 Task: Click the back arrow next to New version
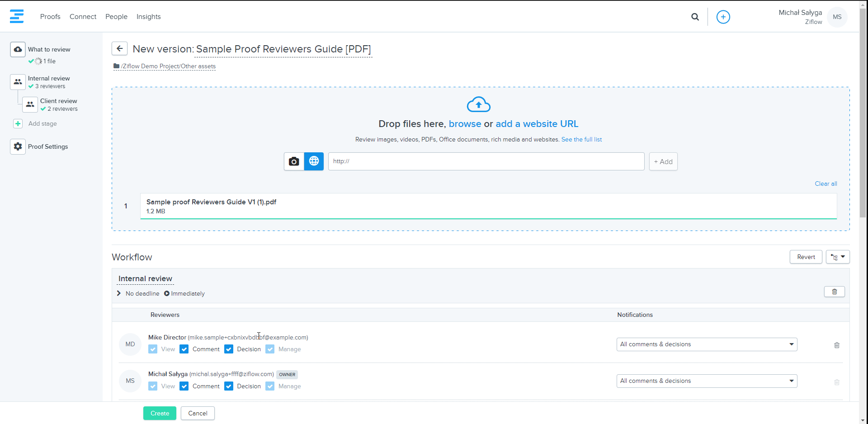pyautogui.click(x=119, y=49)
